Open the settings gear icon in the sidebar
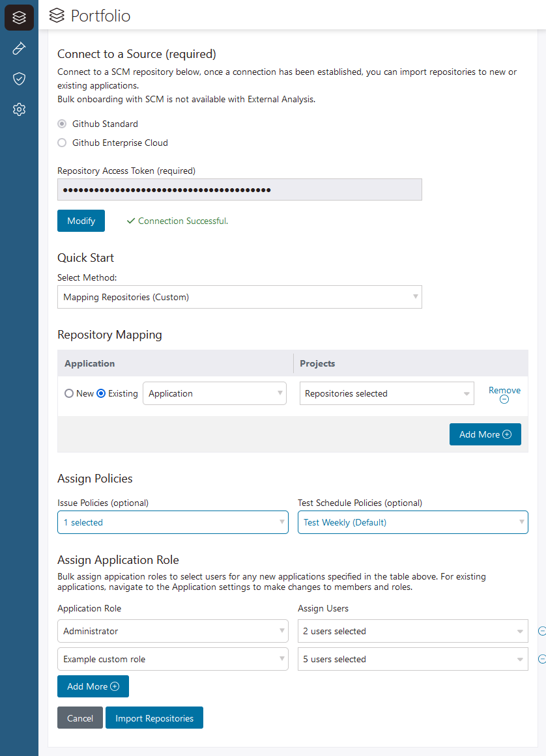 tap(19, 109)
